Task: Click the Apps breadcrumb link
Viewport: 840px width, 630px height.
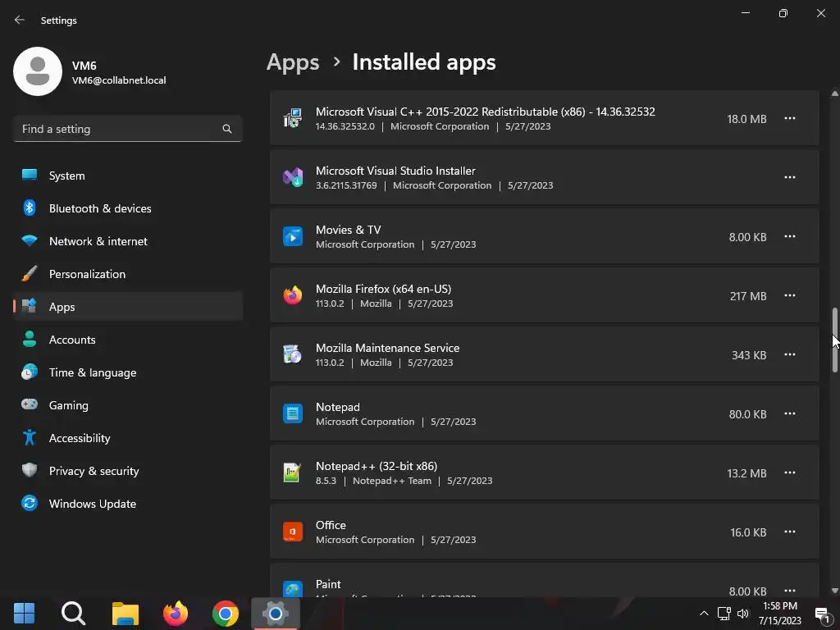Action: coord(293,62)
